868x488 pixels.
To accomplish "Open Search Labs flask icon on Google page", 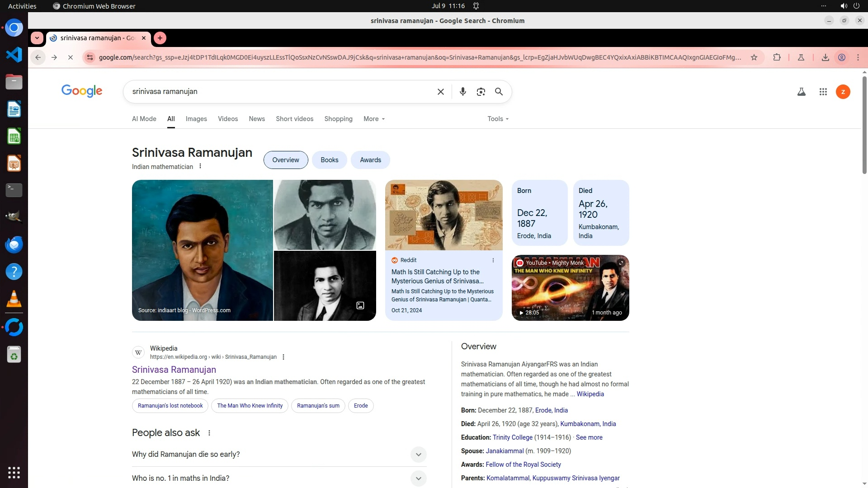I will coord(801,92).
